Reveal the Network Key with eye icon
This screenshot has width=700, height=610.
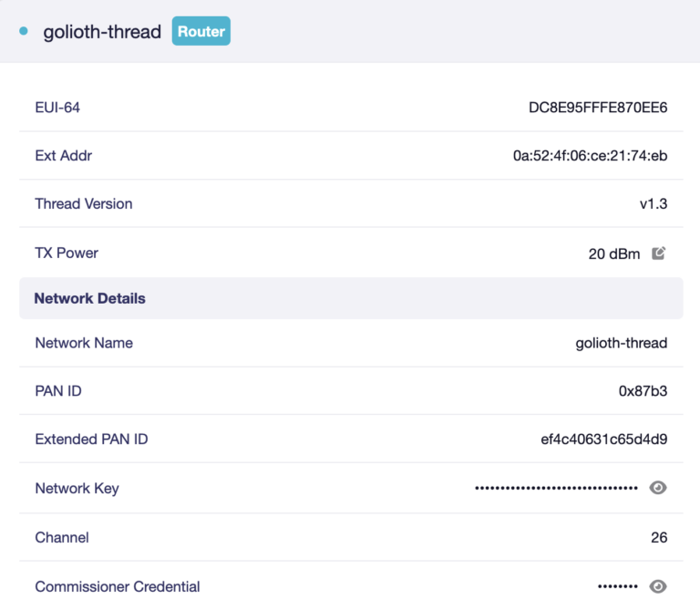click(658, 488)
